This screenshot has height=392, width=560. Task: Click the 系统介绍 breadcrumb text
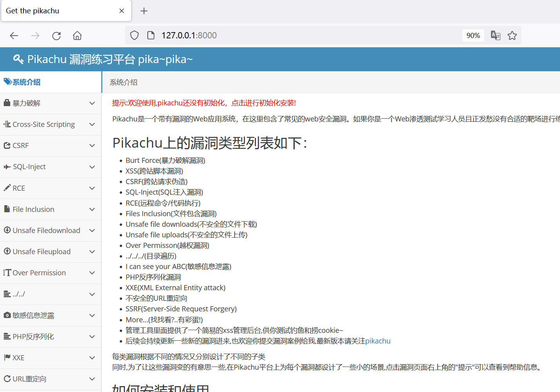[123, 82]
